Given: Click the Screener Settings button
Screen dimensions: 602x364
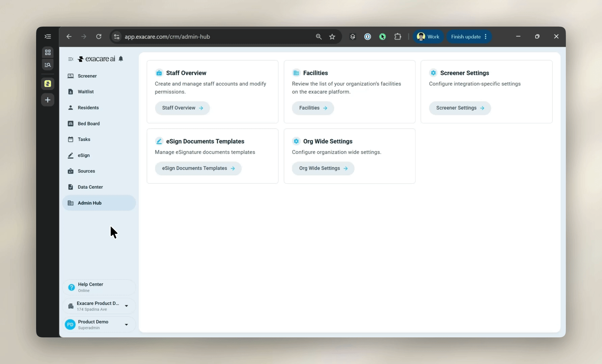Looking at the screenshot, I should click(460, 108).
